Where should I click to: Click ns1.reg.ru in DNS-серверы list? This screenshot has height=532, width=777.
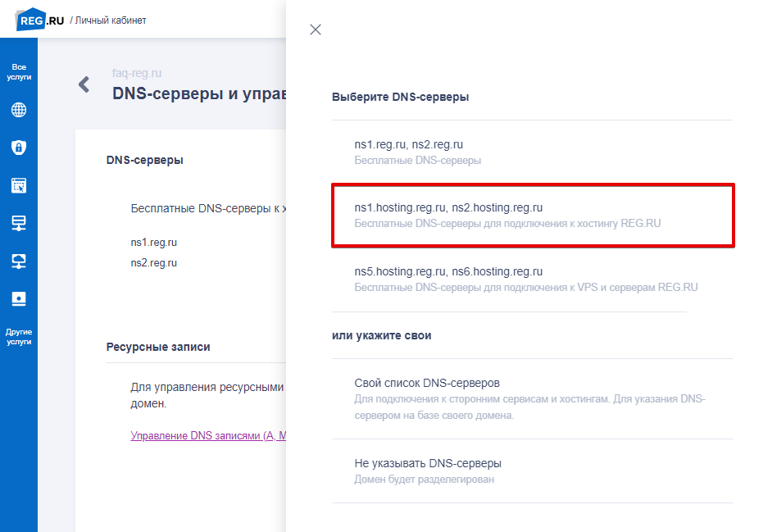pyautogui.click(x=153, y=243)
